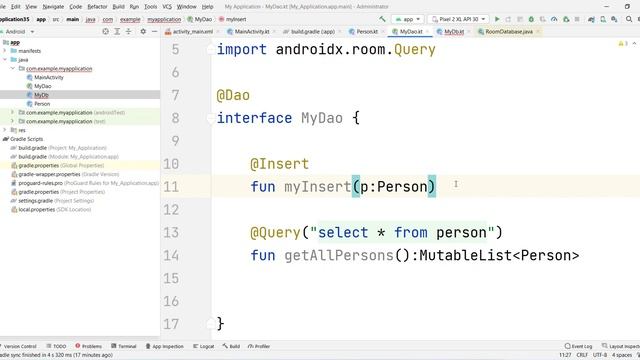Click line 13 number in the editor gutter

point(171,233)
